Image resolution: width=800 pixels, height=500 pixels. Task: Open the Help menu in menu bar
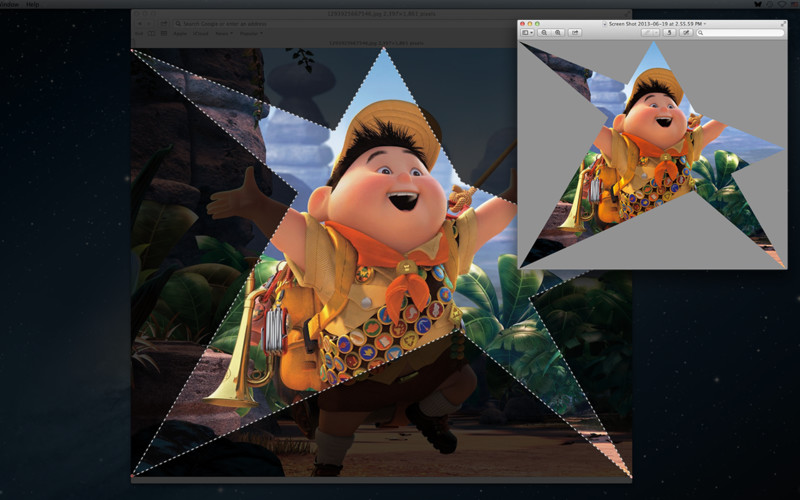(33, 4)
